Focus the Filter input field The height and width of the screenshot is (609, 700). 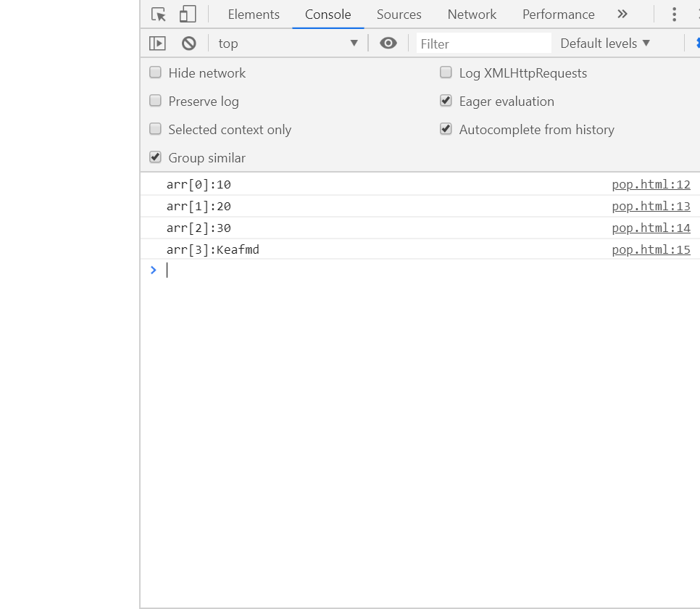(483, 43)
